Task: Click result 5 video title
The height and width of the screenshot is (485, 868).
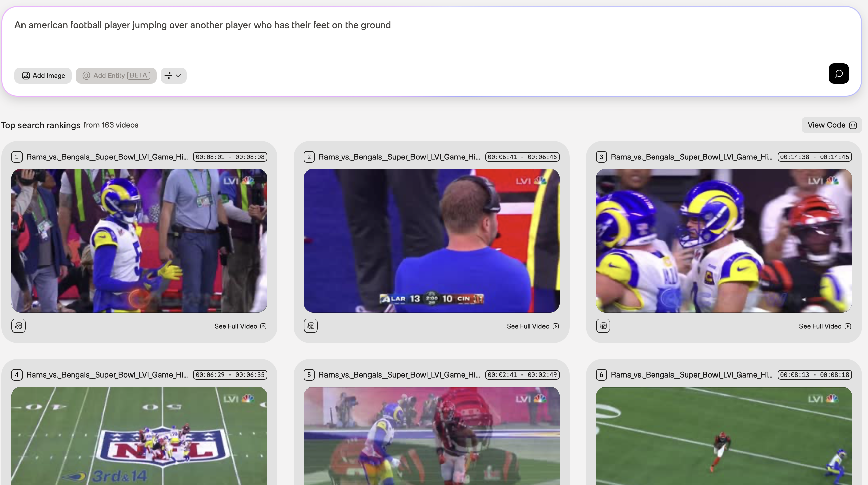Action: tap(399, 375)
